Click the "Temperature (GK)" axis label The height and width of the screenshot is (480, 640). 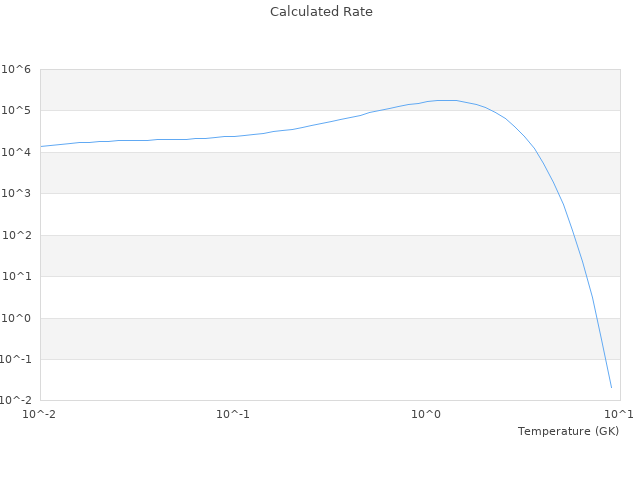[x=568, y=431]
